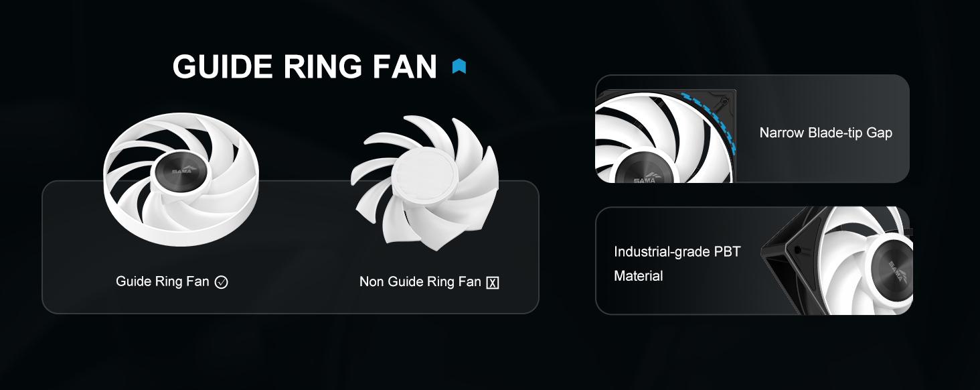
Task: Click the SAMA logo hub on the guide ring fan
Action: (x=177, y=172)
